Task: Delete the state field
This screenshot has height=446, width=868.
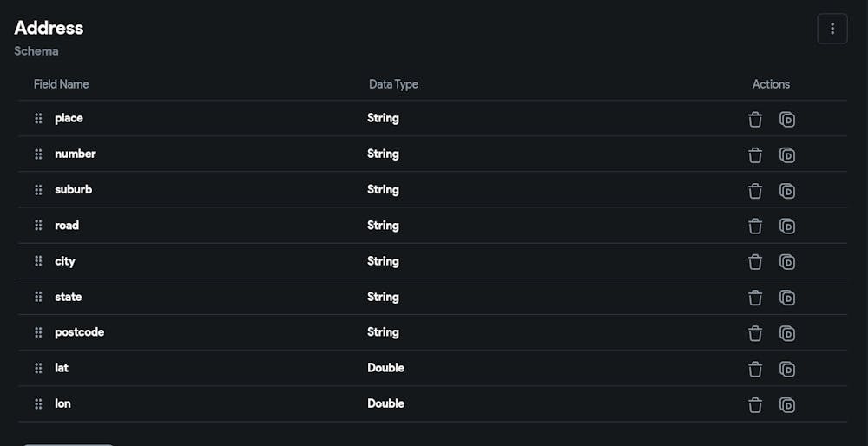Action: (755, 298)
